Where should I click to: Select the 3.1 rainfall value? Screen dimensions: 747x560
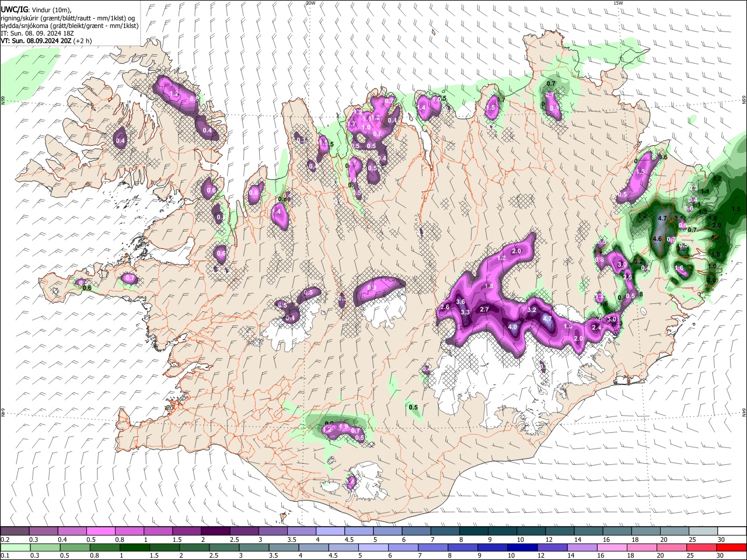[x=679, y=218]
